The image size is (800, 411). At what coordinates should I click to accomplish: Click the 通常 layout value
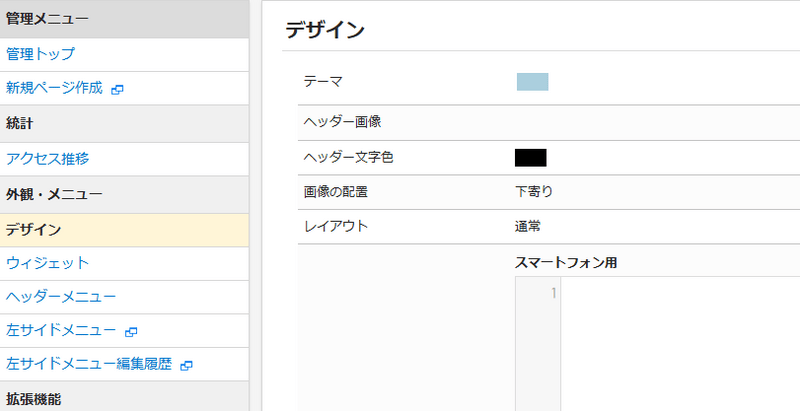point(528,226)
